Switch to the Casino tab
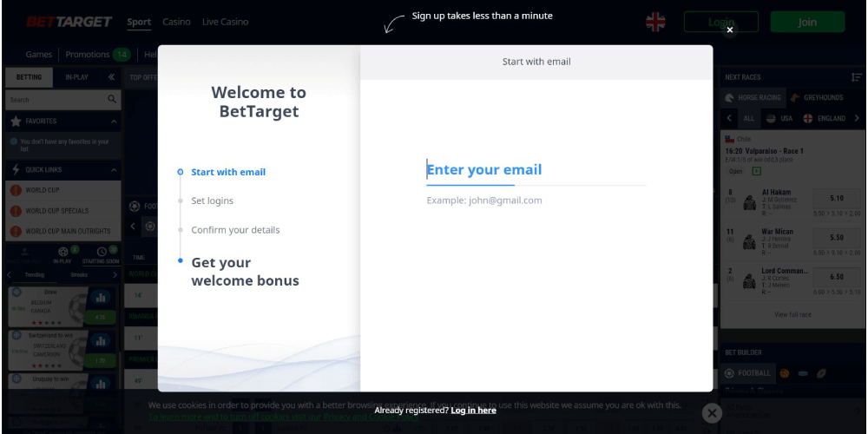868x434 pixels. point(176,22)
